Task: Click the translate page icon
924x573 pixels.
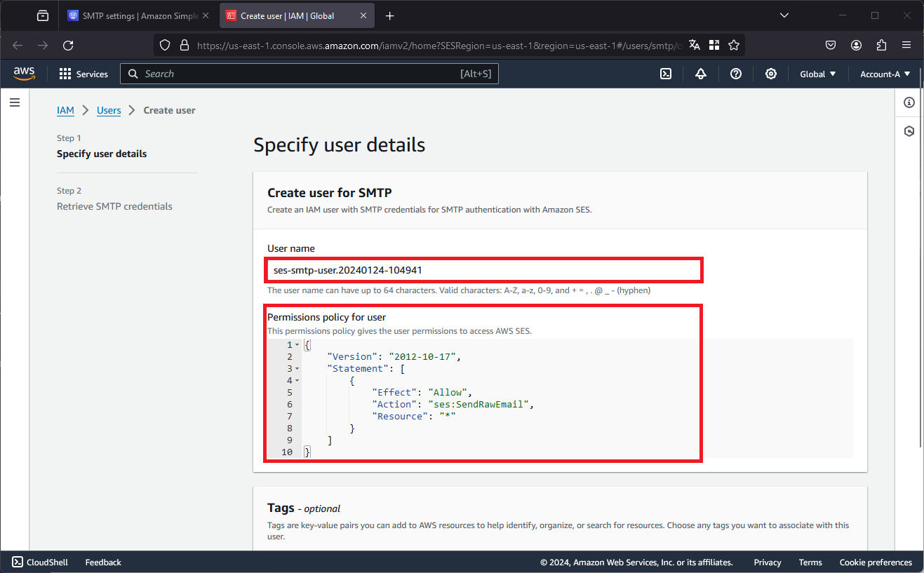Action: [x=695, y=45]
